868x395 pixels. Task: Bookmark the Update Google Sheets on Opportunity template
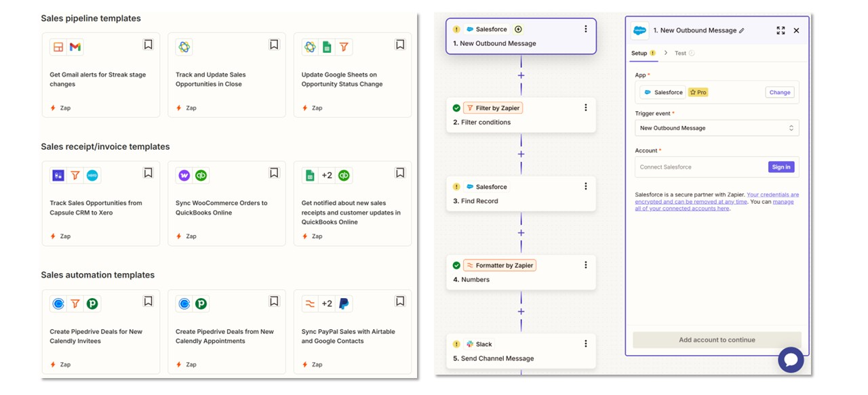click(x=400, y=45)
